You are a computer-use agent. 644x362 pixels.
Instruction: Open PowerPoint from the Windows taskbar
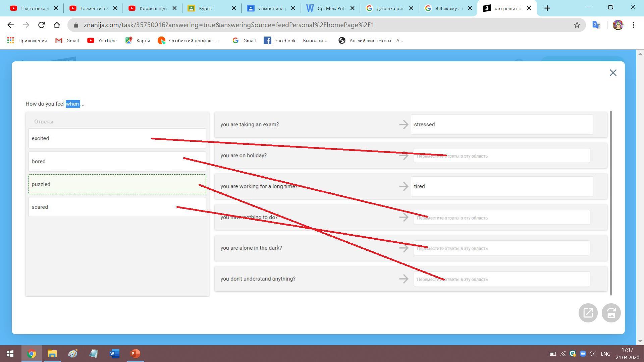(135, 354)
